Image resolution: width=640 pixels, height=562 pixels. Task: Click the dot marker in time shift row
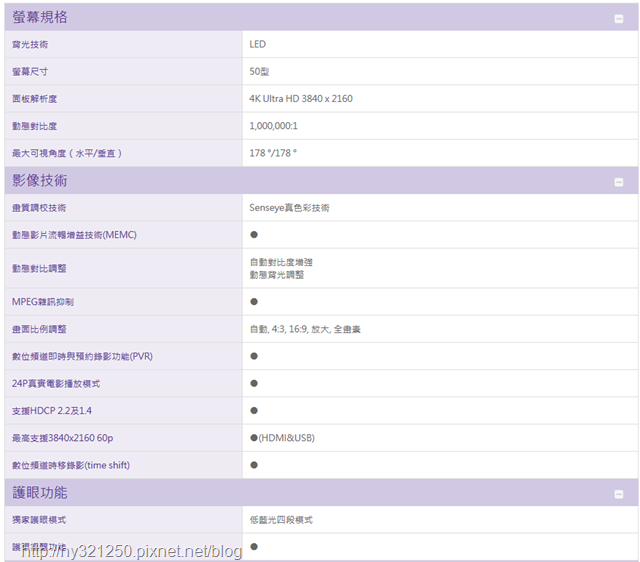tap(254, 465)
